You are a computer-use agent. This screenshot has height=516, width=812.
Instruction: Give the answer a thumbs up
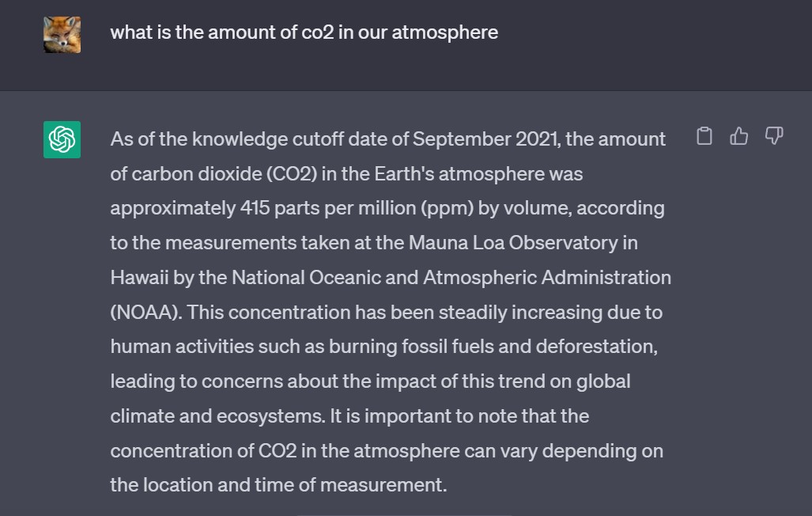pos(739,136)
